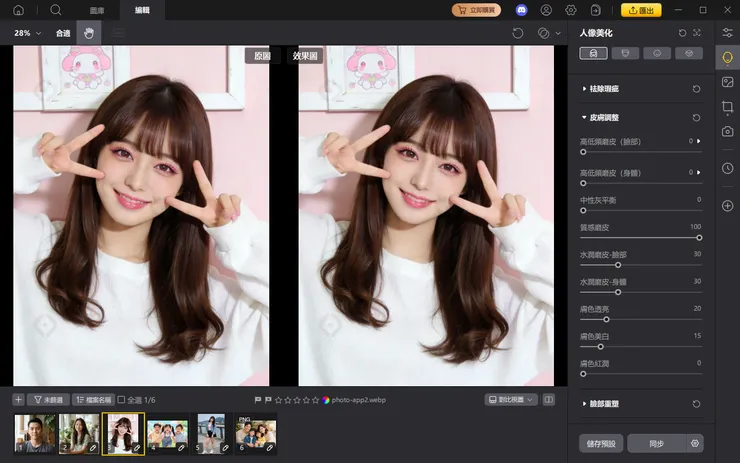Click the 膚色透亮 slider handle

point(606,320)
